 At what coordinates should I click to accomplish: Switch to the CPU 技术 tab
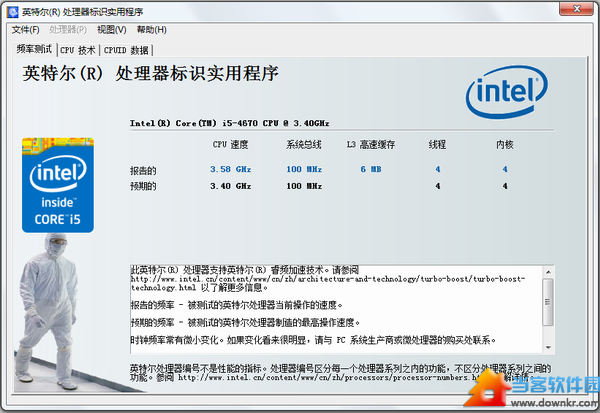(78, 50)
